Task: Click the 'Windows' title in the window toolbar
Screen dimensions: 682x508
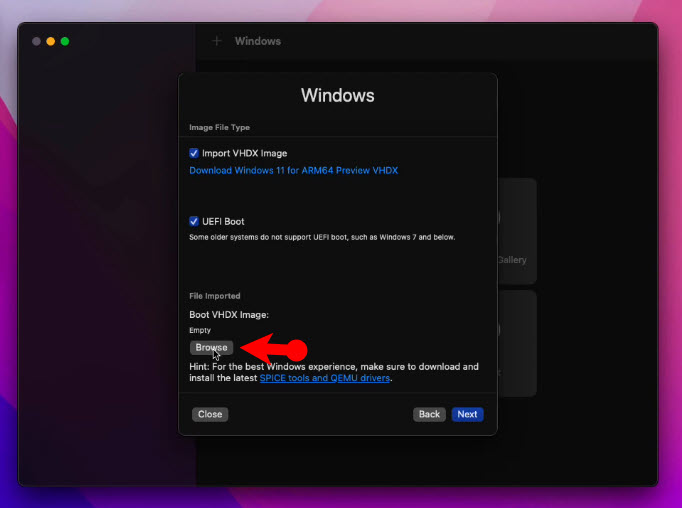Action: 258,41
